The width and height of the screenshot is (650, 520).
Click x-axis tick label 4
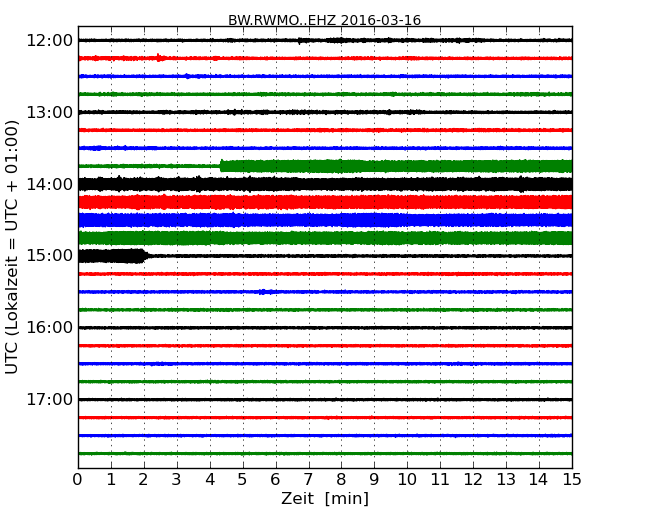tap(210, 480)
